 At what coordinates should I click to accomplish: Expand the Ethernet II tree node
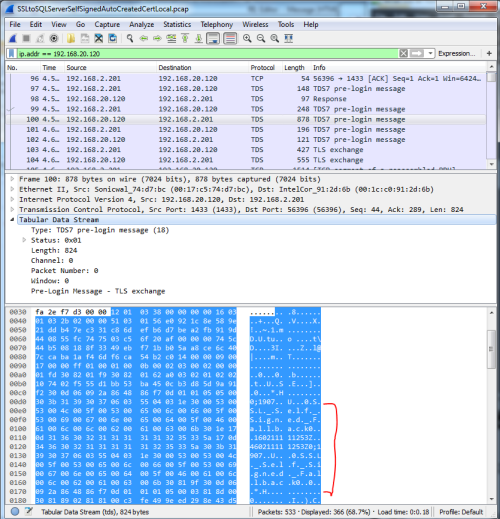pos(12,189)
